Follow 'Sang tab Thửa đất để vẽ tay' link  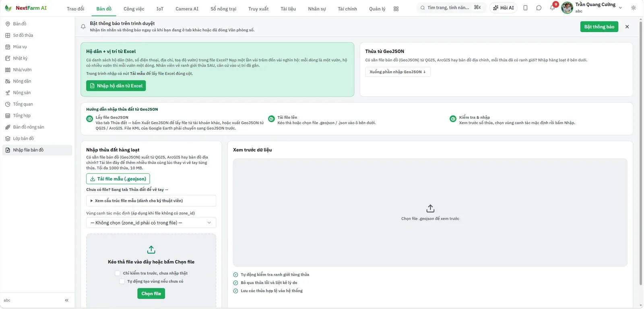140,190
